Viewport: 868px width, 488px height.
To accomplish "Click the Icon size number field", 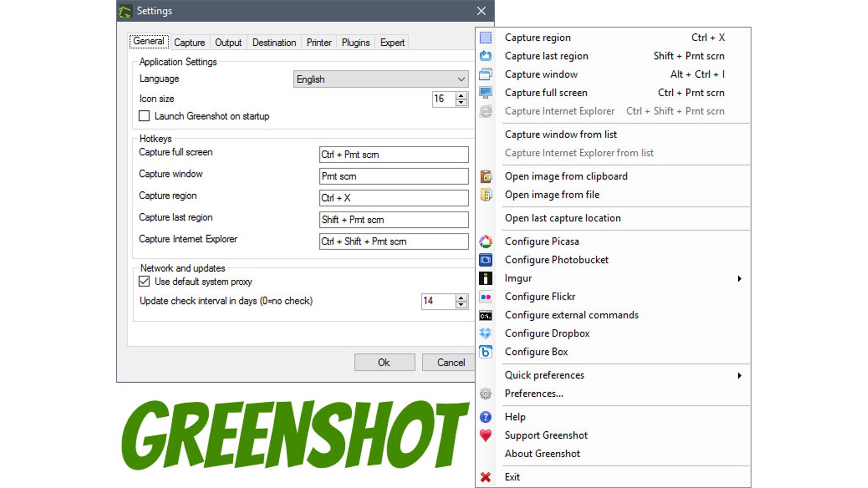I will pos(444,99).
